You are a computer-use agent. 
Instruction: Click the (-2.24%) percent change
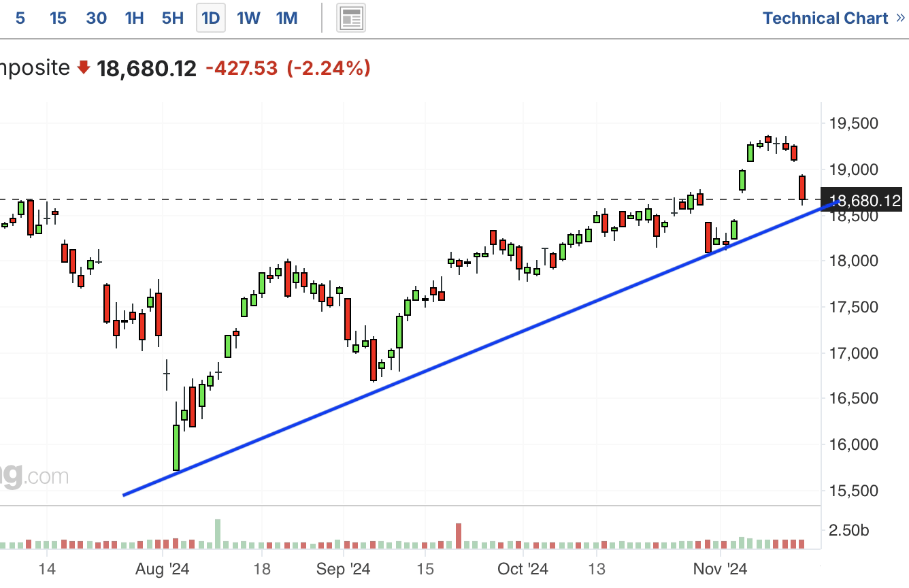pos(329,68)
